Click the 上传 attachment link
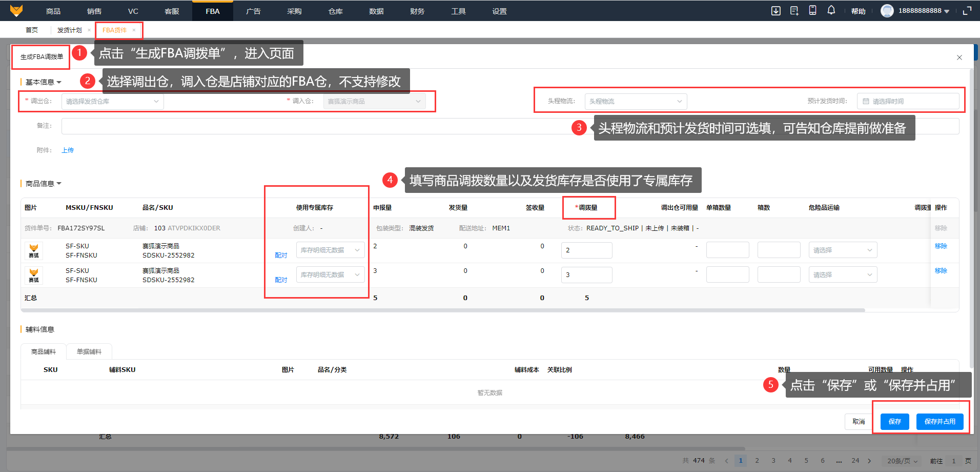Viewport: 980px width, 472px height. (x=68, y=150)
